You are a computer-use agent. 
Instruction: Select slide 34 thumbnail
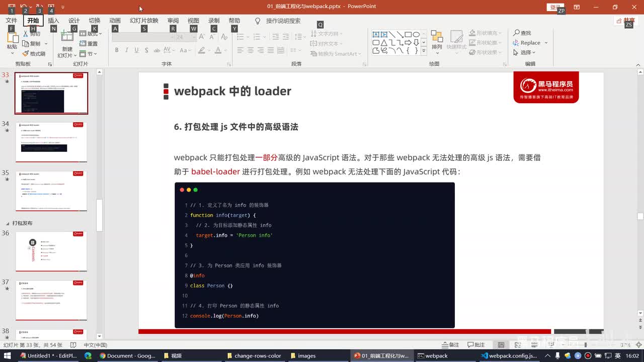pos(51,142)
